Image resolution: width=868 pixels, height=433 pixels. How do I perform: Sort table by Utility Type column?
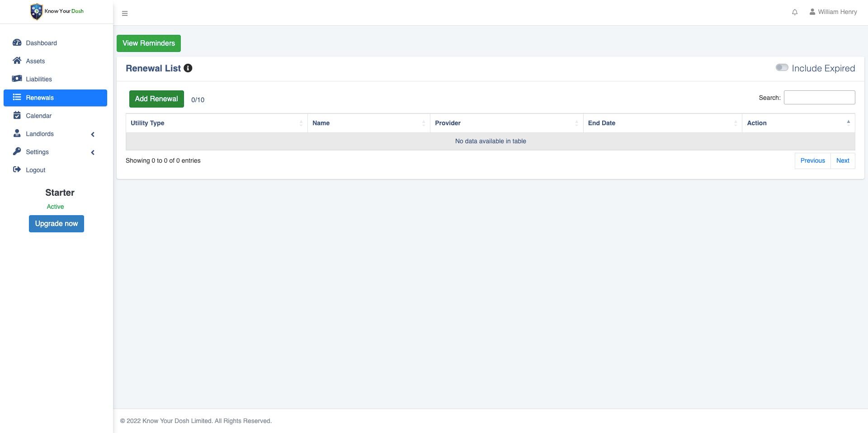point(217,123)
